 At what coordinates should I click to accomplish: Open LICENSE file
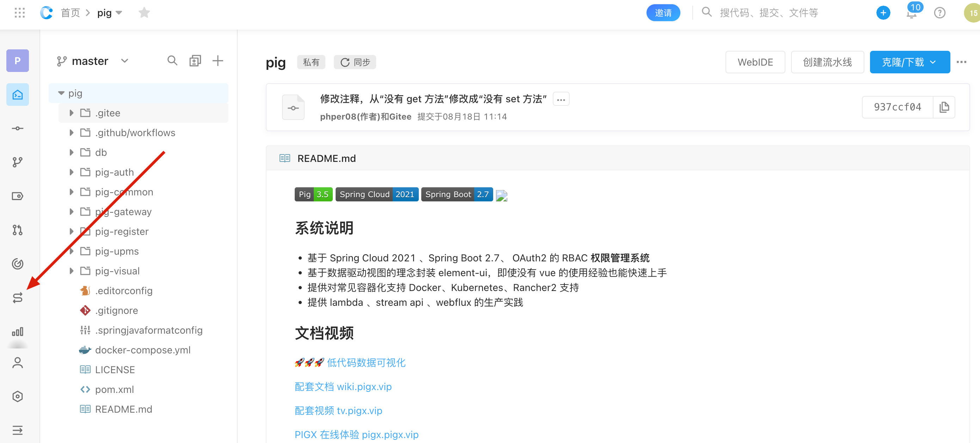115,370
